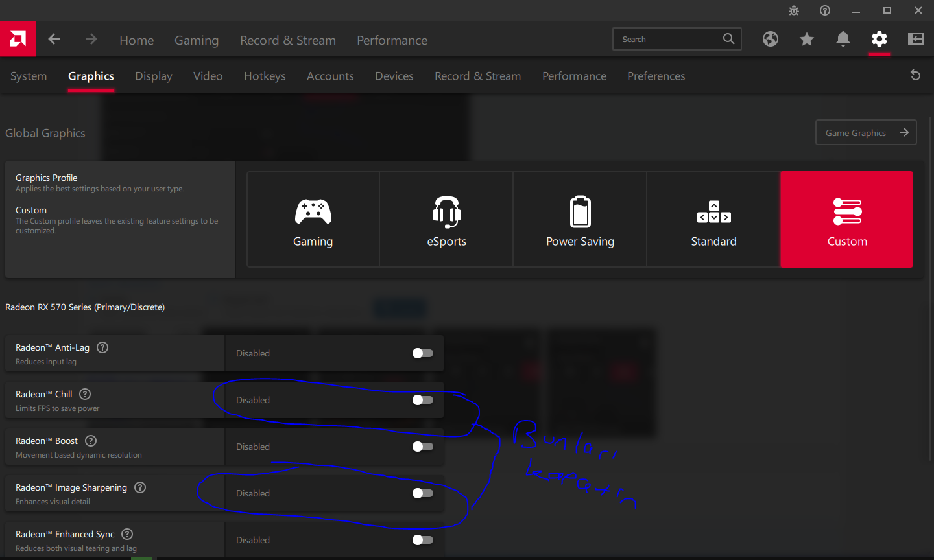
Task: Open the Home menu
Action: pos(137,40)
